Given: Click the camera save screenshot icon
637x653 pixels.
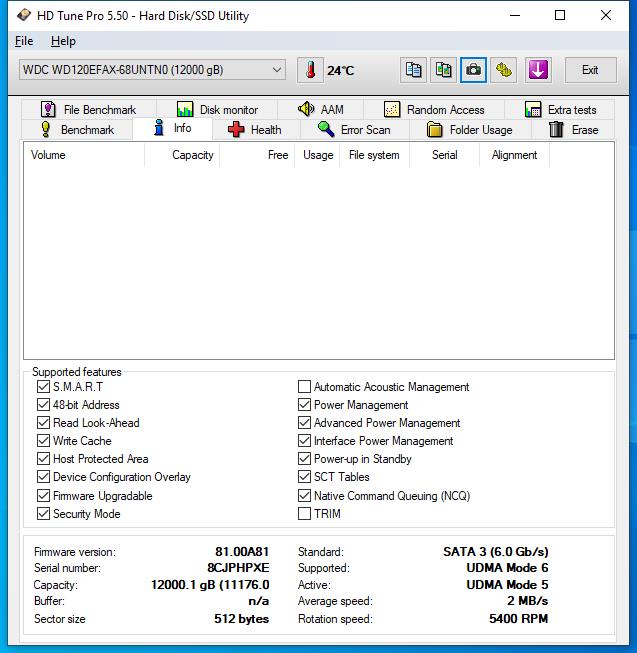Looking at the screenshot, I should pos(473,70).
